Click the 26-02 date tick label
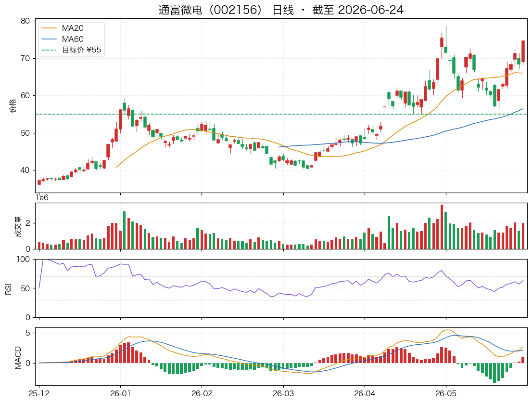Viewport: 532px width, 403px height. [x=202, y=394]
